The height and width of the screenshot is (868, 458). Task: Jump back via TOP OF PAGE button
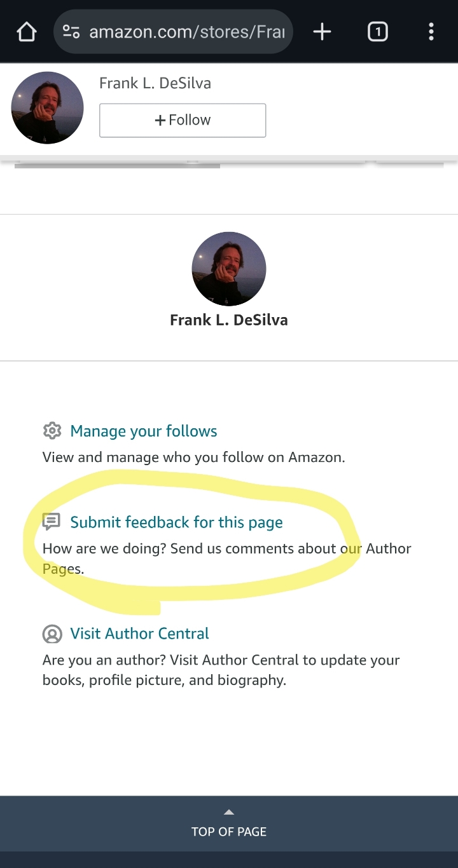click(229, 831)
